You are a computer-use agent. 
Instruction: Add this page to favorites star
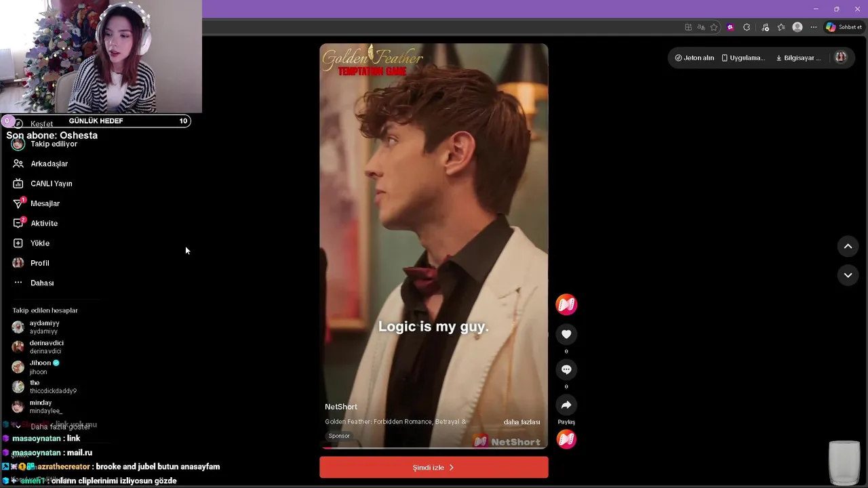pyautogui.click(x=714, y=27)
